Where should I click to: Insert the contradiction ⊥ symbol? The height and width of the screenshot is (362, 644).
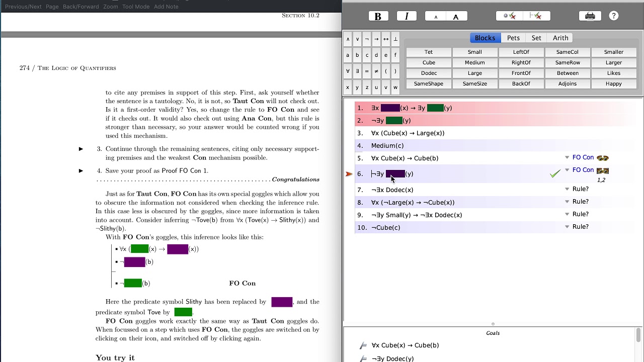point(395,39)
